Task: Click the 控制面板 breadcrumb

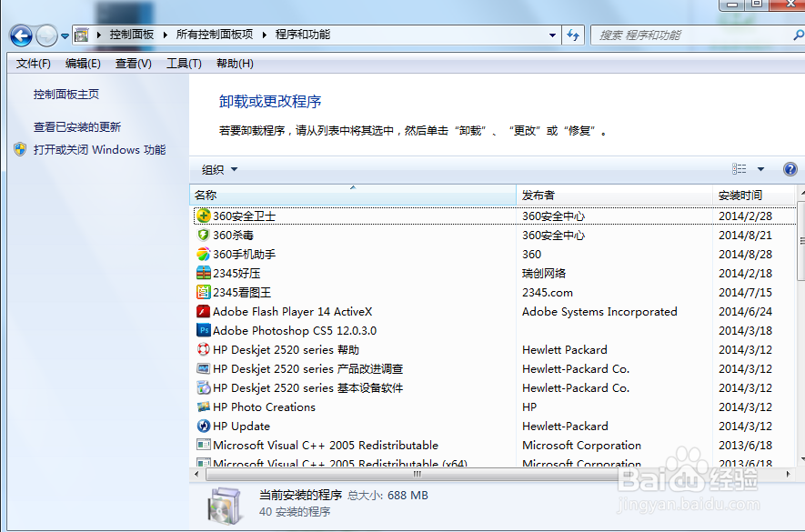Action: pos(131,35)
